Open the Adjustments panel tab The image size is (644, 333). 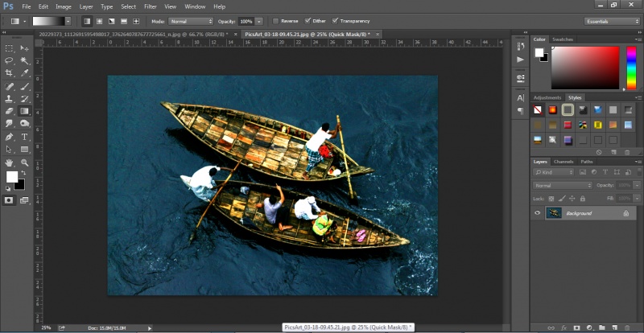(547, 97)
